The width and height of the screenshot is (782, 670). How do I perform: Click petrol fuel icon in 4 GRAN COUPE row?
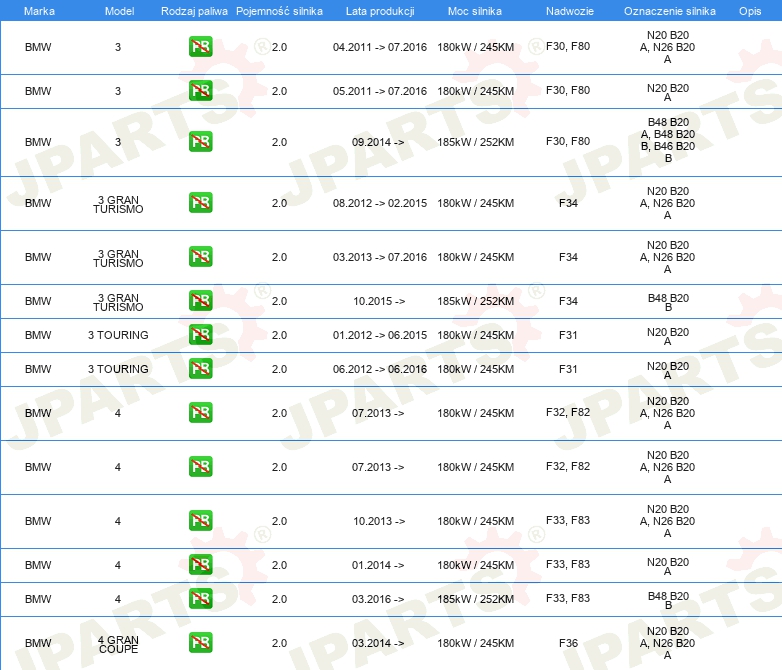(200, 643)
